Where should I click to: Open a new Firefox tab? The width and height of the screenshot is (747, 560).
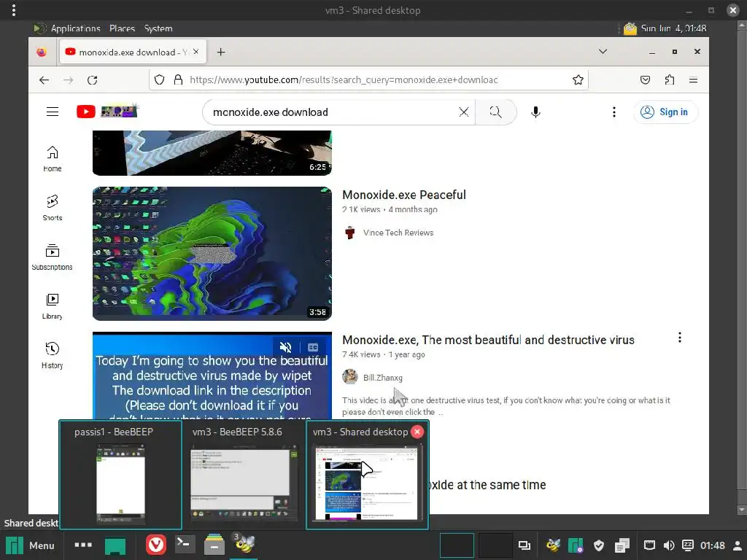(220, 52)
